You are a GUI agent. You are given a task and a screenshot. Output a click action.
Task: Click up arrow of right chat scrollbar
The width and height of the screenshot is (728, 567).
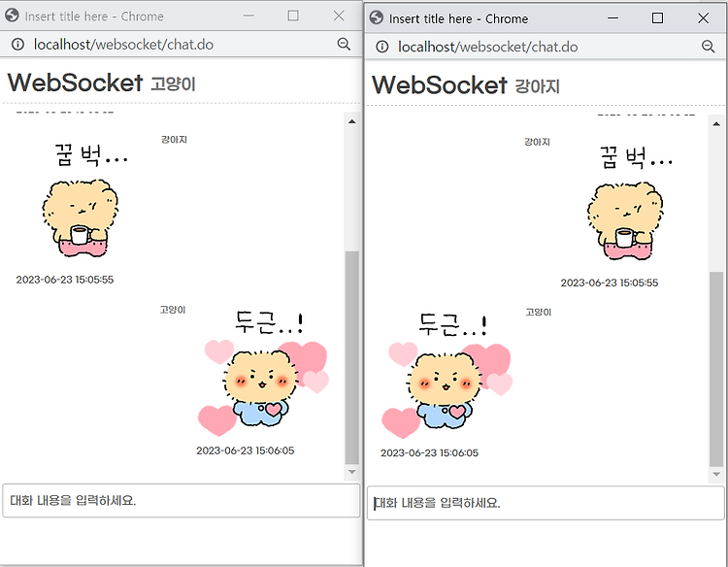pos(716,124)
